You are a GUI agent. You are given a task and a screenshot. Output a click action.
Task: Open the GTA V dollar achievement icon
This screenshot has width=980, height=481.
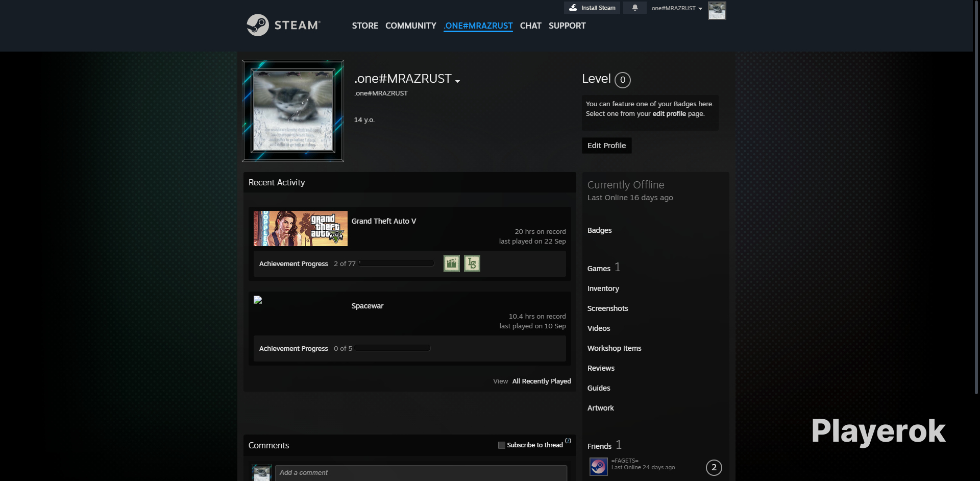(472, 263)
